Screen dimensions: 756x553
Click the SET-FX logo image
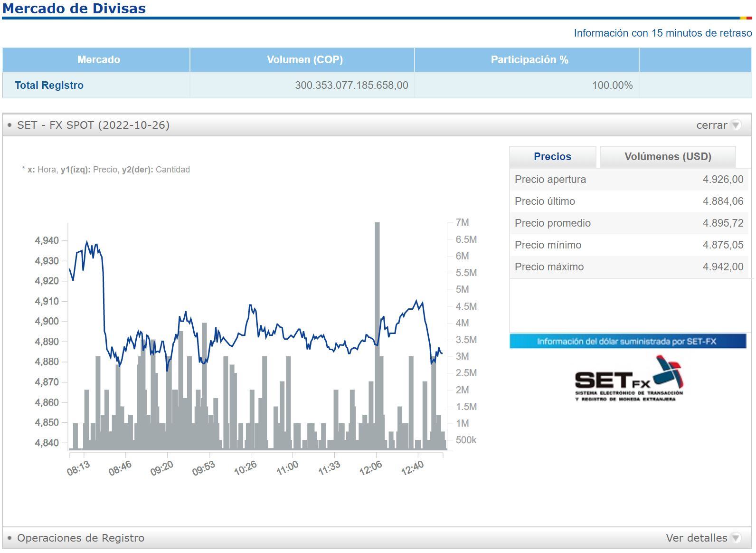tap(628, 379)
